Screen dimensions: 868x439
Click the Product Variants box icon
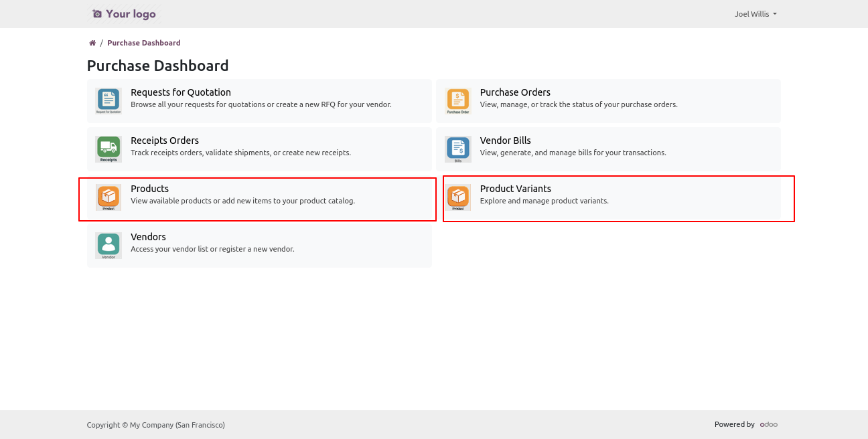point(458,197)
